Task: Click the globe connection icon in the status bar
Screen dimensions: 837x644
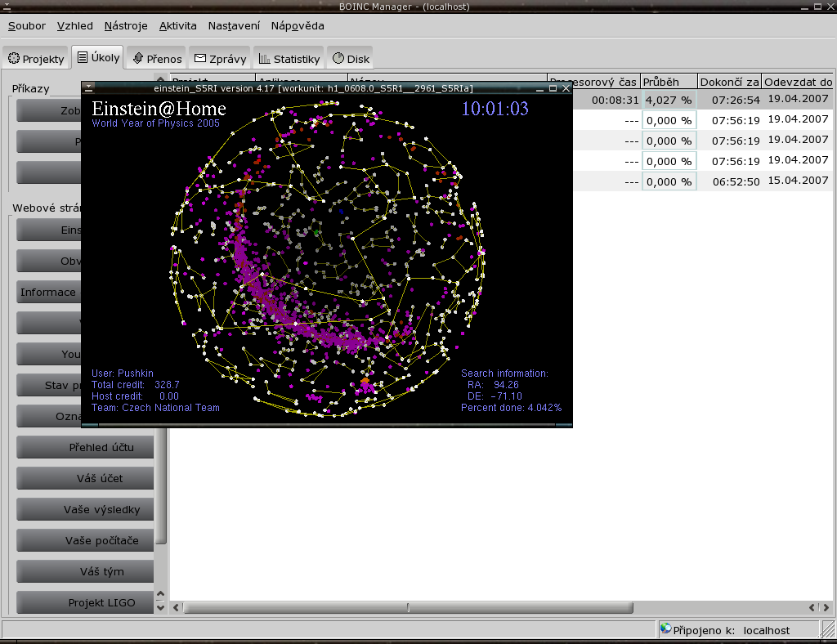Action: (665, 628)
